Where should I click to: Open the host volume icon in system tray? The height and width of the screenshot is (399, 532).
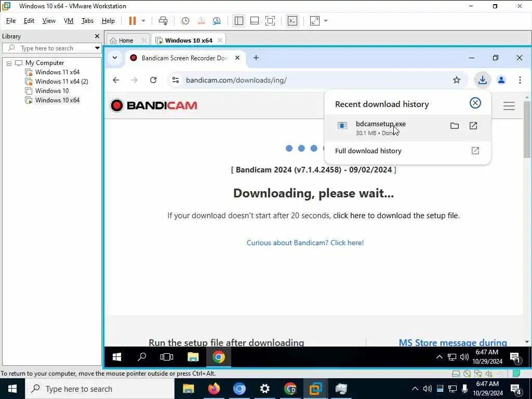(x=427, y=389)
